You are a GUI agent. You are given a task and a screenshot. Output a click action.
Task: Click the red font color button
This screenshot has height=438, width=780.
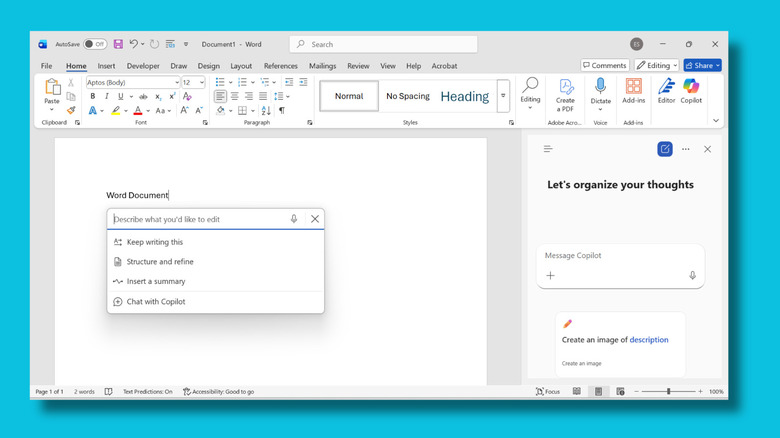coord(138,110)
